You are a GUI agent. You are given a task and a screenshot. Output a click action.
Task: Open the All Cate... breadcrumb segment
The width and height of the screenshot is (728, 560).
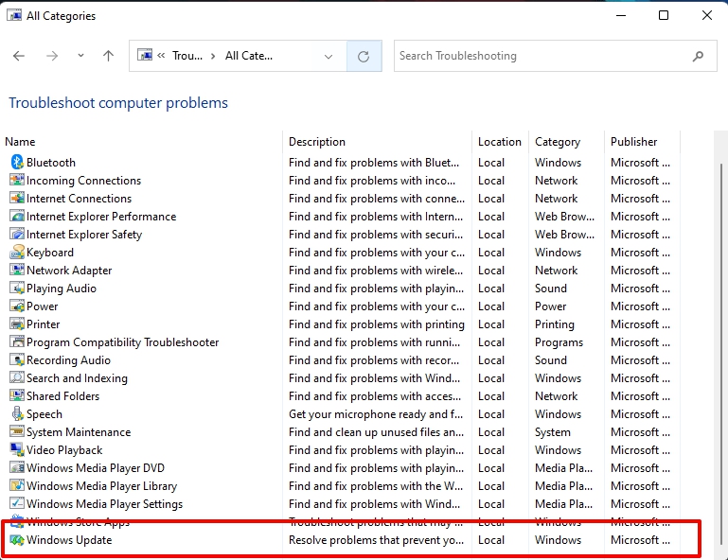(x=249, y=56)
